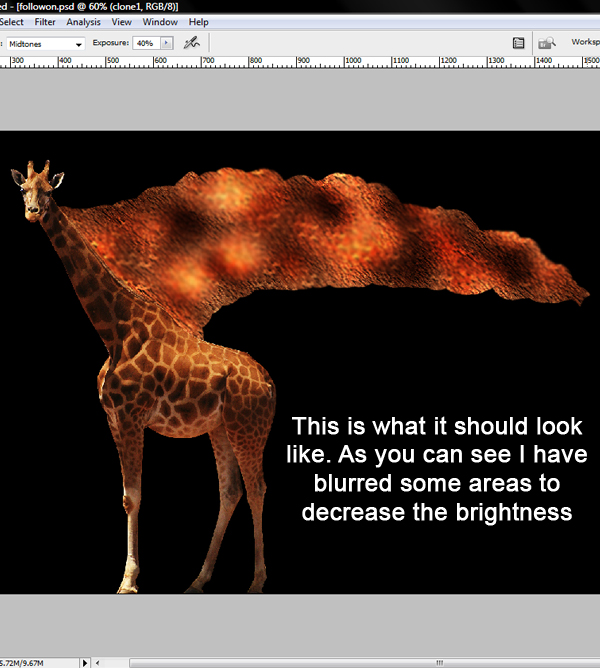
Task: Open the Window menu
Action: click(160, 22)
